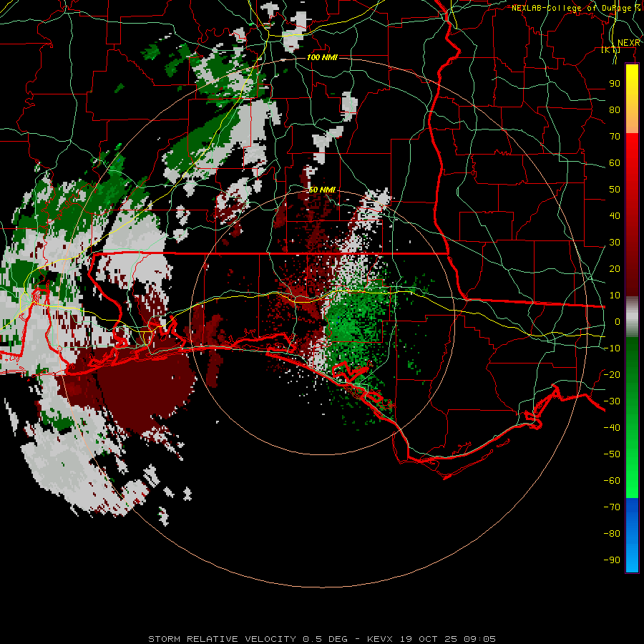Click the -50 value on velocity scale

click(x=612, y=454)
